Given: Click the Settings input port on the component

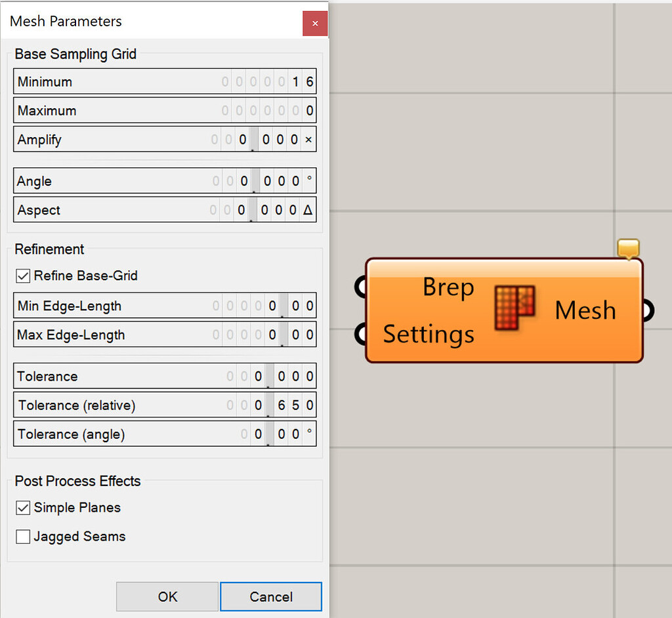Looking at the screenshot, I should point(362,335).
